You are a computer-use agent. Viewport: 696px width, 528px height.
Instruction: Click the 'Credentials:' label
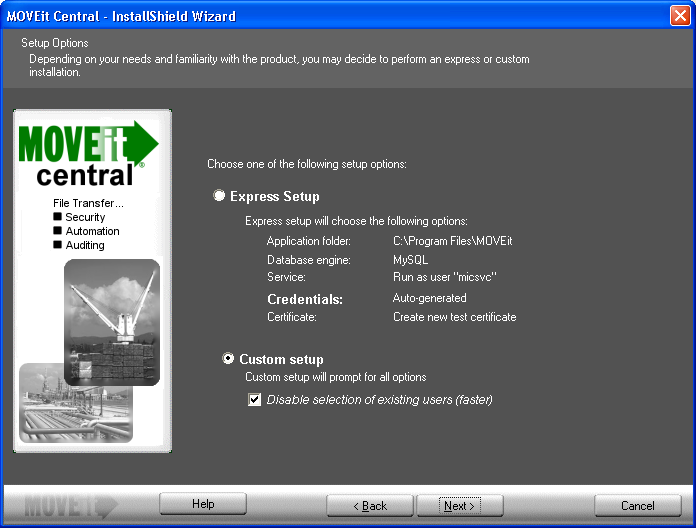pos(305,299)
